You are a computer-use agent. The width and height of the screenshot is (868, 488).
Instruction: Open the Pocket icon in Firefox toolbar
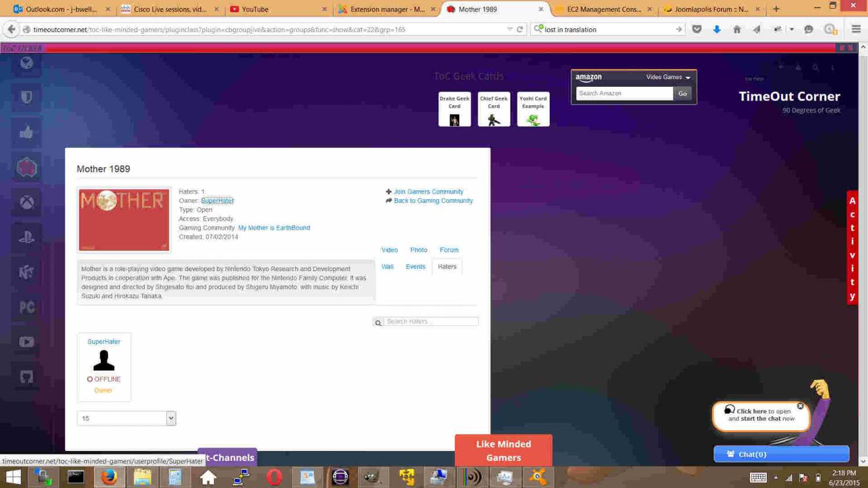(697, 29)
